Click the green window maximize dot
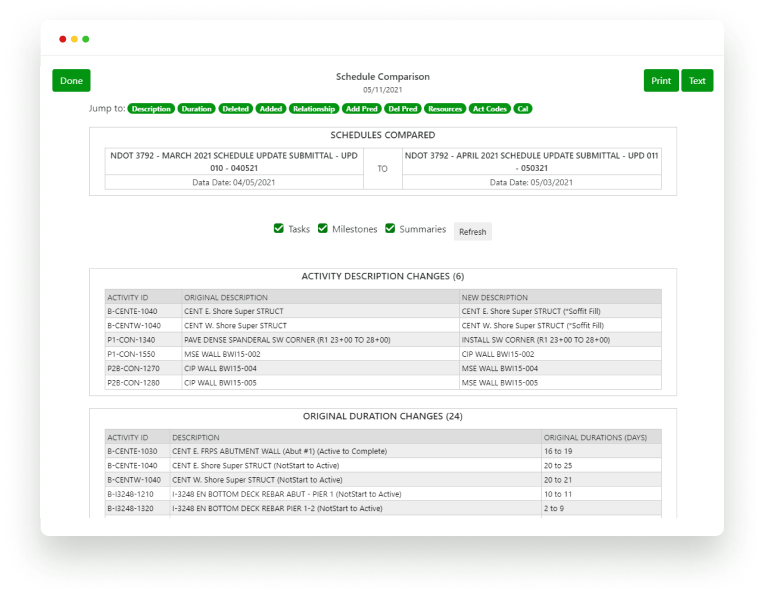764x596 pixels. [x=86, y=39]
